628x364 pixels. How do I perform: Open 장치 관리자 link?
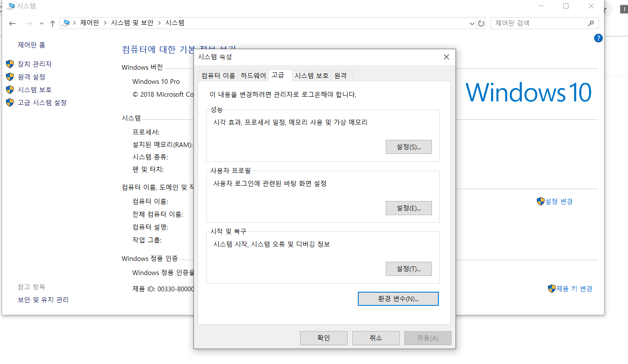pyautogui.click(x=35, y=64)
